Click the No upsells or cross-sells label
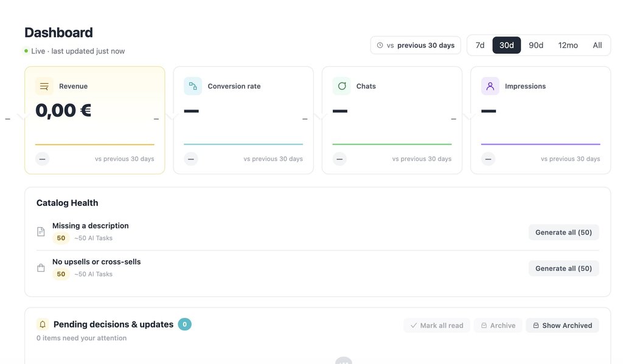The height and width of the screenshot is (364, 623). pyautogui.click(x=97, y=261)
